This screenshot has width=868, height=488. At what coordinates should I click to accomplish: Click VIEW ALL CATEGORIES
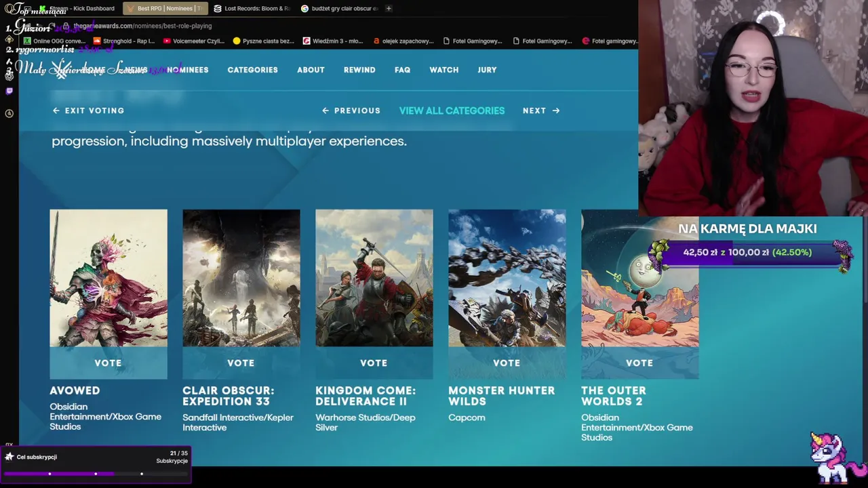click(452, 110)
